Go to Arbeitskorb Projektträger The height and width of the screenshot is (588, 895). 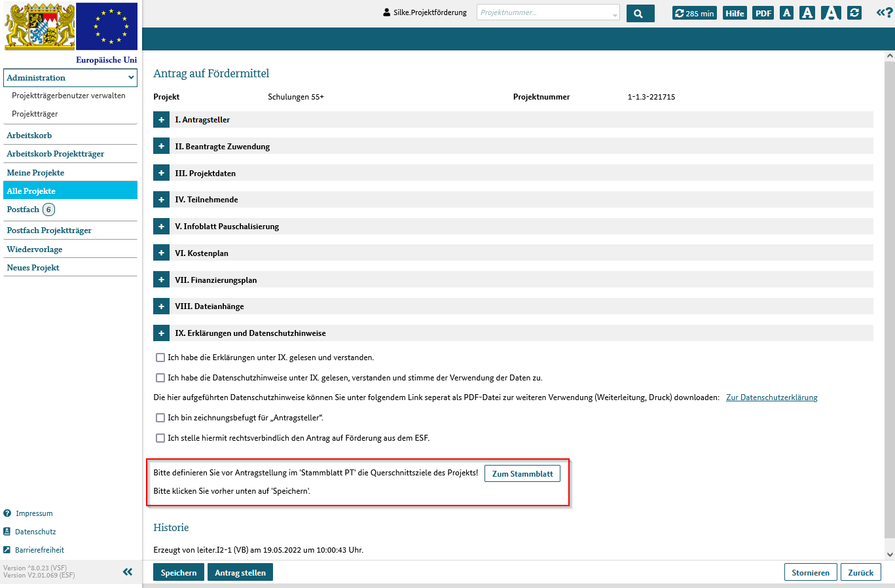coord(56,154)
